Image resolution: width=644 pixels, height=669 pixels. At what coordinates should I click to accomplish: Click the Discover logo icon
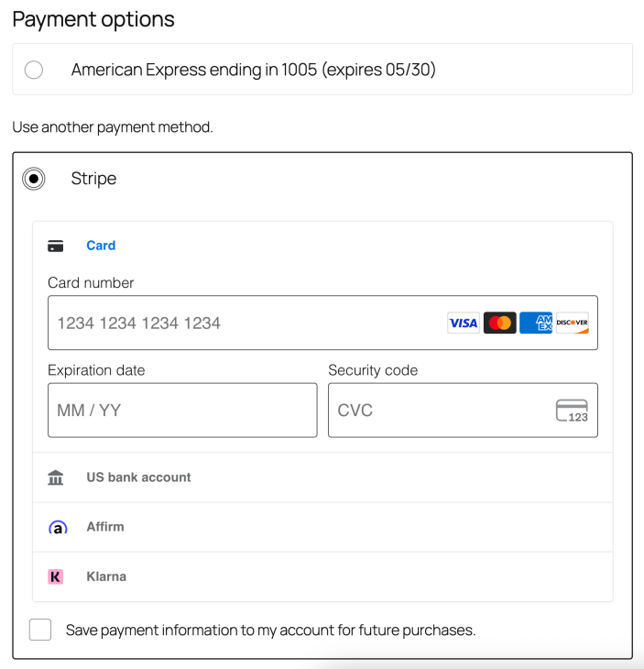(573, 323)
